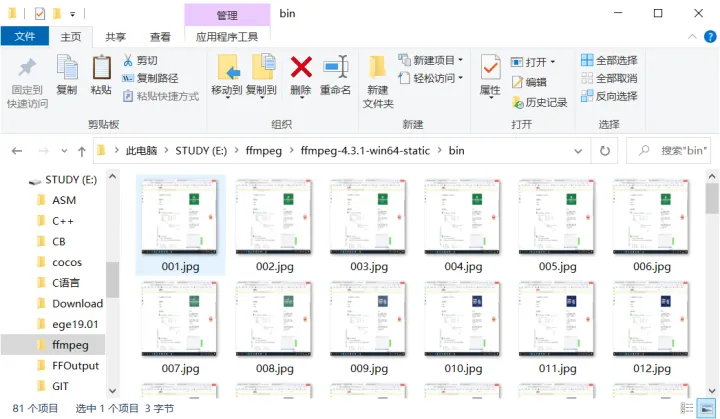Deselect everything with 全部取消
720x419 pixels.
(609, 78)
